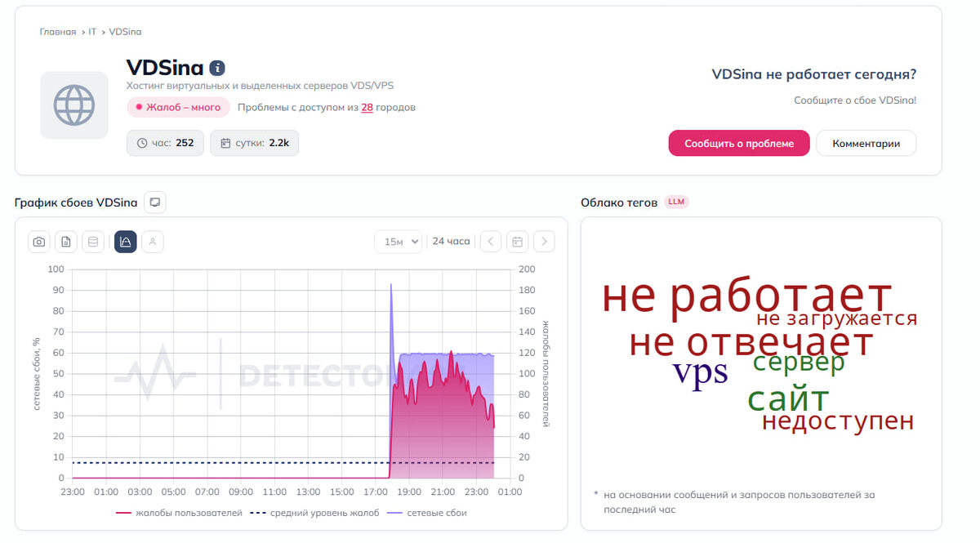The width and height of the screenshot is (980, 543).
Task: Click the 28 cities link
Action: coord(367,107)
